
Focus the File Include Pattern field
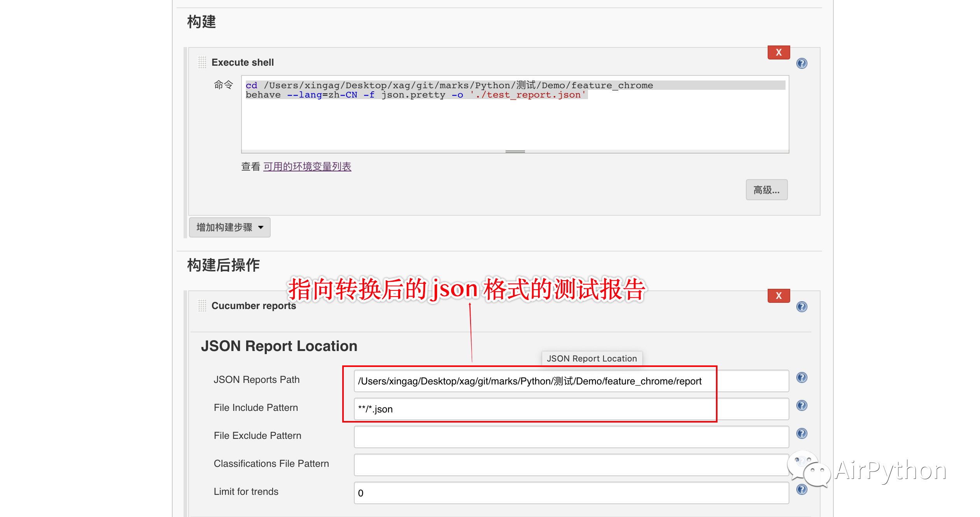click(571, 409)
